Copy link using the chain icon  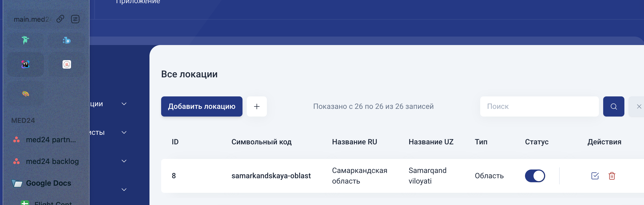pyautogui.click(x=60, y=19)
